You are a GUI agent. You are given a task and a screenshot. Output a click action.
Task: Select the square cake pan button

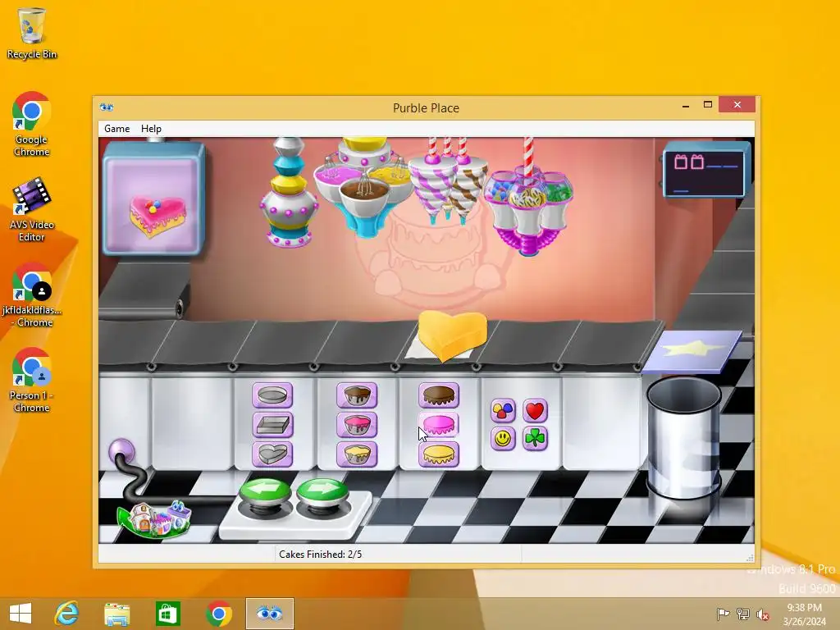click(x=272, y=425)
